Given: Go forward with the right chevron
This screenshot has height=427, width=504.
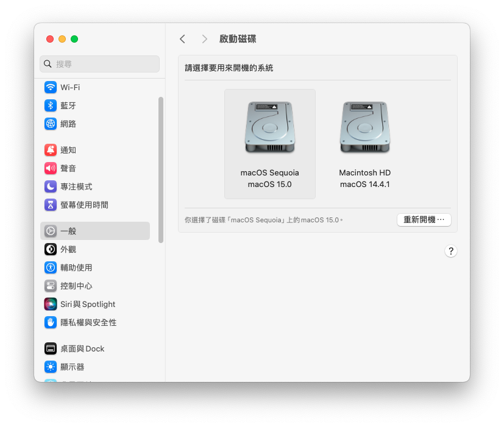Looking at the screenshot, I should pyautogui.click(x=204, y=39).
